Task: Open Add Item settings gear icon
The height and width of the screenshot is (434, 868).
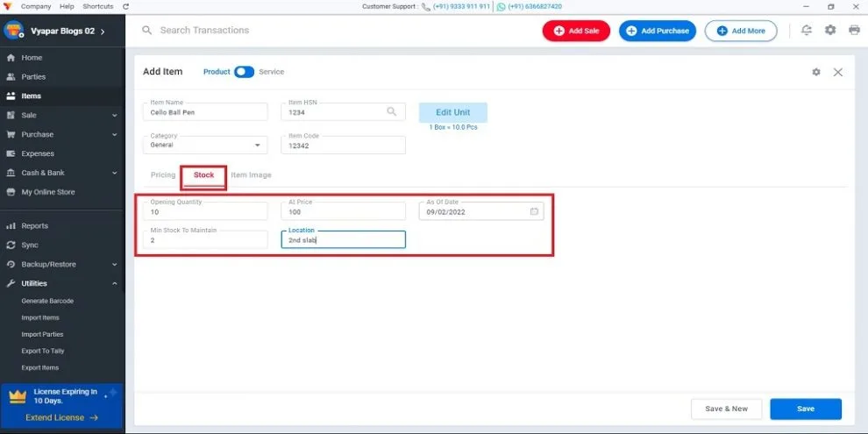Action: coord(816,72)
